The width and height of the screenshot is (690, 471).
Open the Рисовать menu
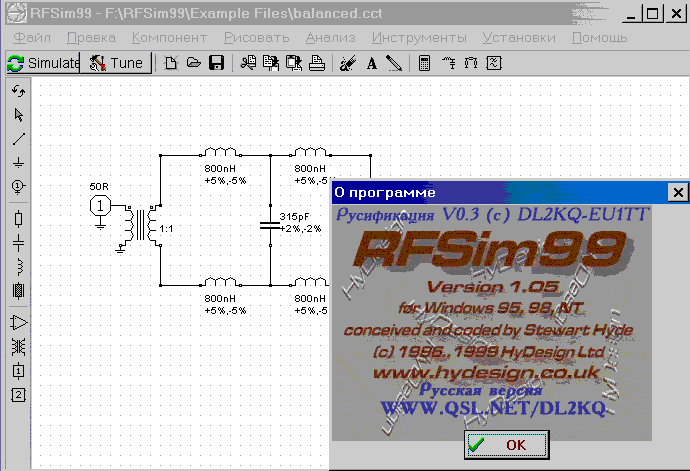pyautogui.click(x=257, y=38)
